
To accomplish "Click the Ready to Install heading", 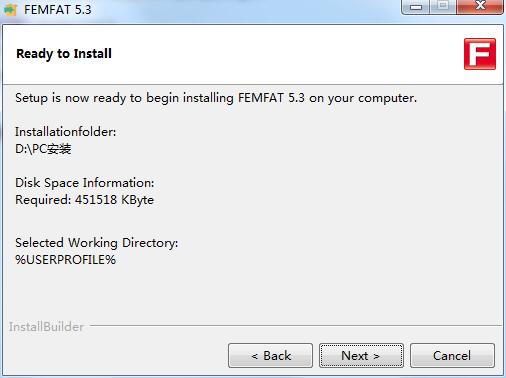I will [64, 54].
